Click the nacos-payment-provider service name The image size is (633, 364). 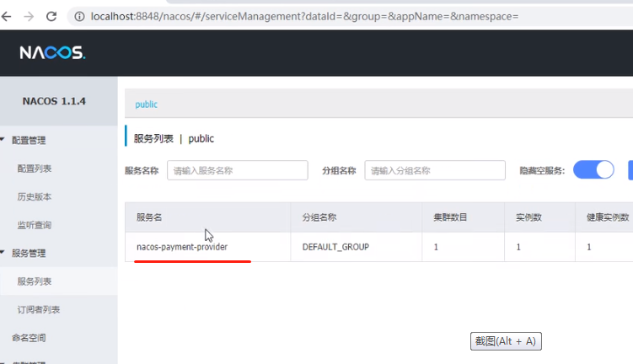pyautogui.click(x=182, y=247)
